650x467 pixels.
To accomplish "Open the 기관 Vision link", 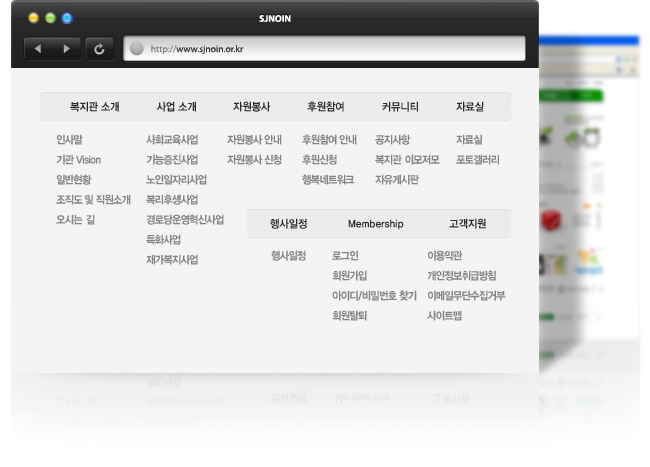I will point(78,160).
